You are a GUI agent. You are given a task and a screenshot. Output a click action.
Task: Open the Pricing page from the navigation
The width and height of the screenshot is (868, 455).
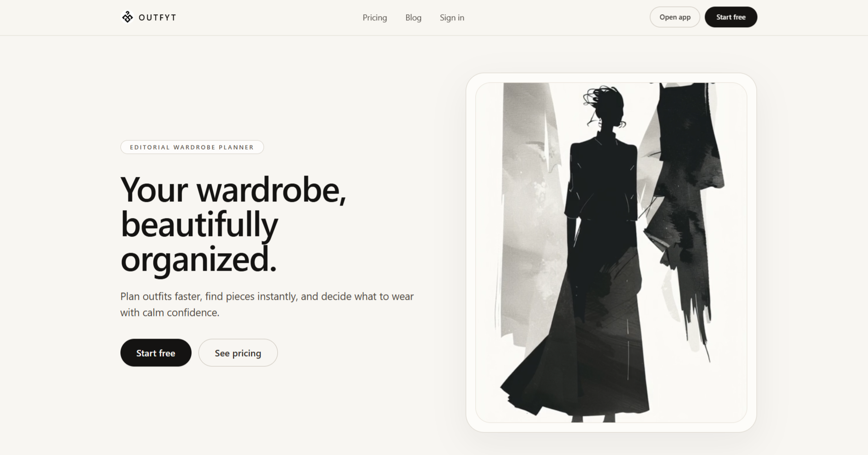pyautogui.click(x=375, y=17)
